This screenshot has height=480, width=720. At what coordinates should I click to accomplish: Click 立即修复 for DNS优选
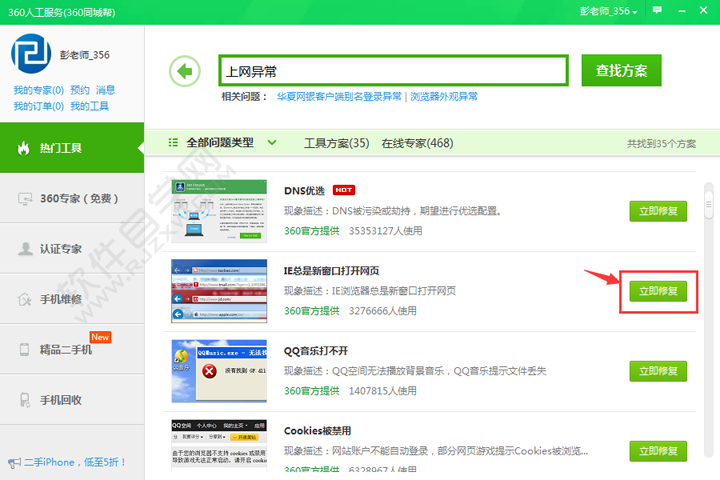658,211
